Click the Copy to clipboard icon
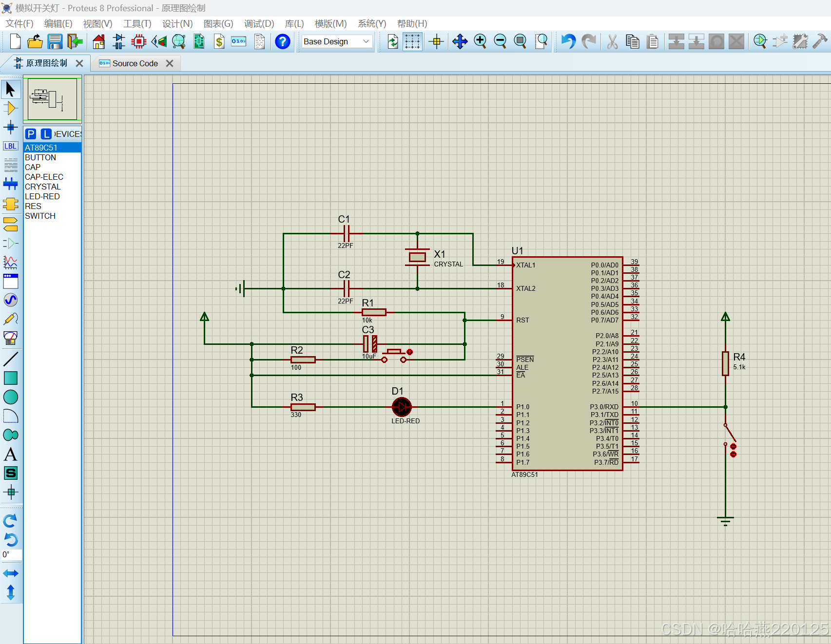Image resolution: width=831 pixels, height=644 pixels. (x=632, y=42)
